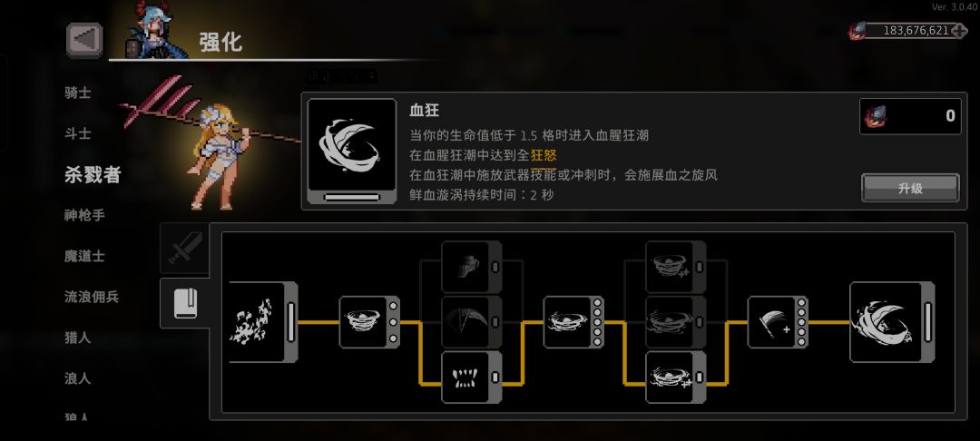Switch to the sword weapon tab

(x=186, y=249)
